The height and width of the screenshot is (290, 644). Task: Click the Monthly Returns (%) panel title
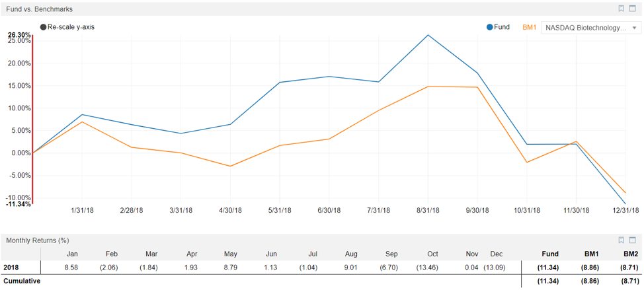[38, 240]
